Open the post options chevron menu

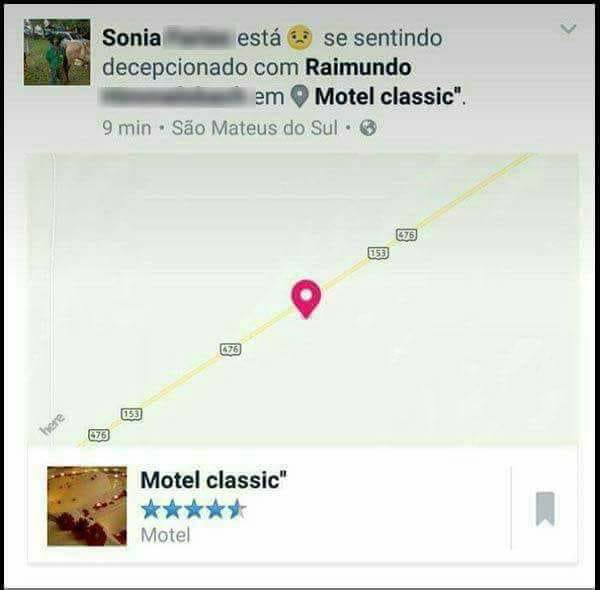(x=568, y=29)
